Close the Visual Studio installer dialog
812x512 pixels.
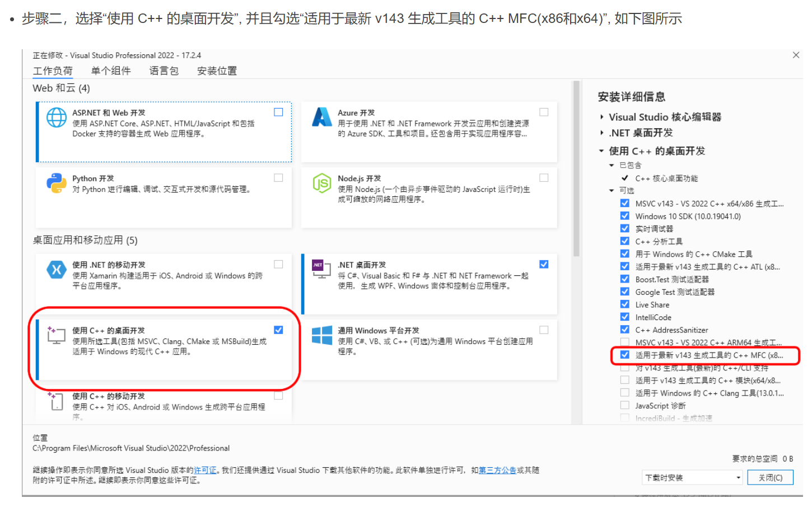click(796, 55)
